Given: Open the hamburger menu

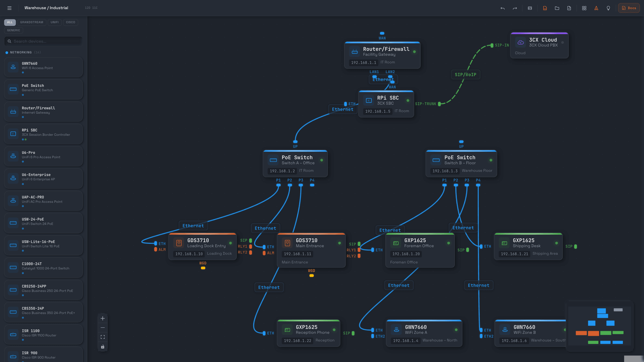Looking at the screenshot, I should click(9, 8).
